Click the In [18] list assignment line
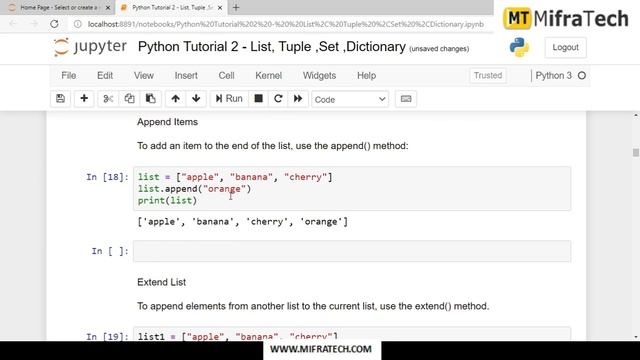Screen dimensions: 640x360 pos(235,177)
